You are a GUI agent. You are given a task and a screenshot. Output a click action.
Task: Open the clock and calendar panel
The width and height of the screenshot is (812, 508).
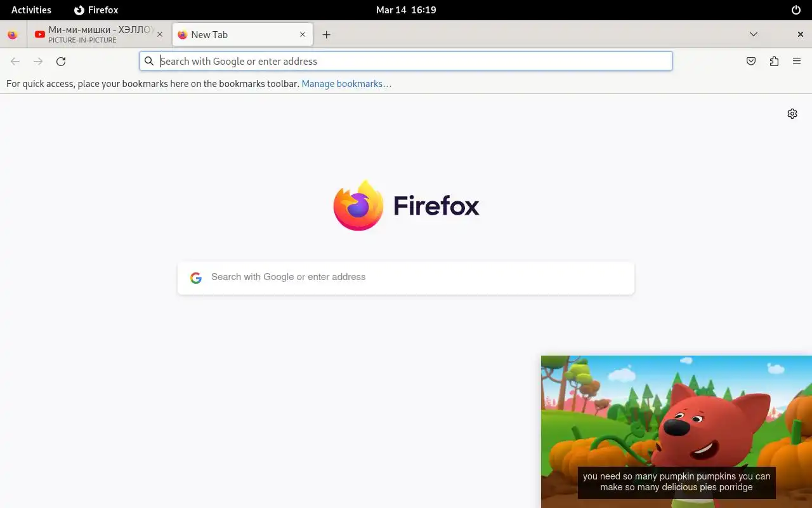406,10
